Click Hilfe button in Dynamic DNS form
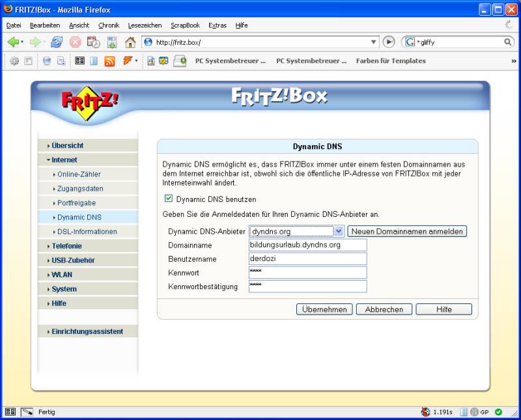The height and width of the screenshot is (420, 521). click(x=444, y=309)
